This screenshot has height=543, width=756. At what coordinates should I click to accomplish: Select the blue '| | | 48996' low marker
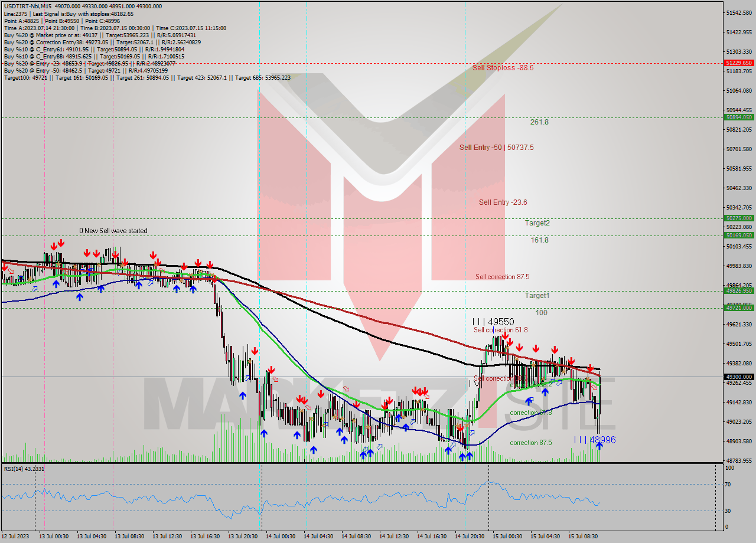point(595,440)
